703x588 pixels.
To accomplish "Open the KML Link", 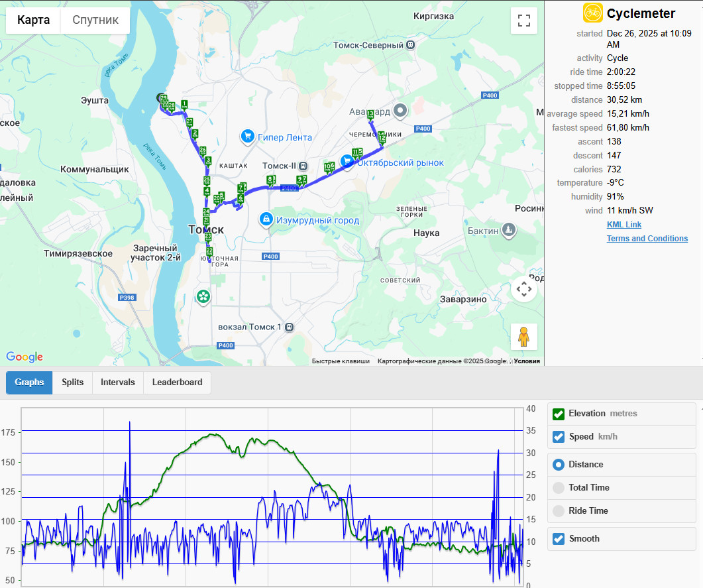I will click(624, 225).
